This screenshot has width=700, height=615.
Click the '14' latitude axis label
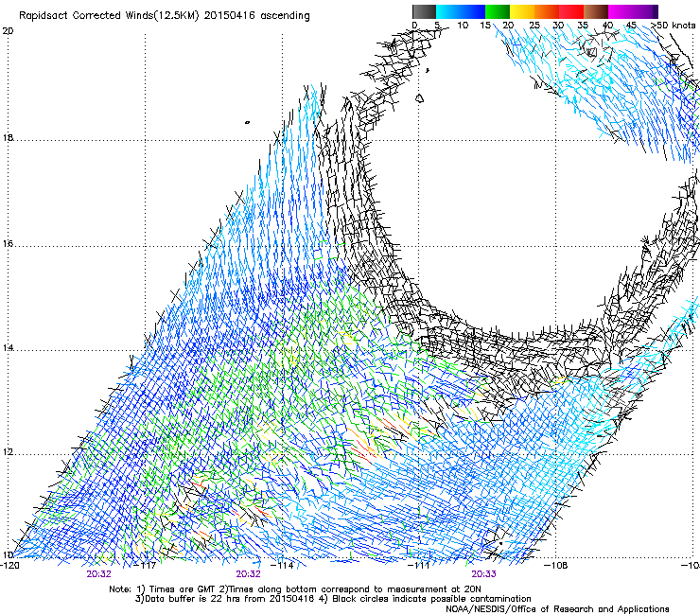click(x=8, y=347)
